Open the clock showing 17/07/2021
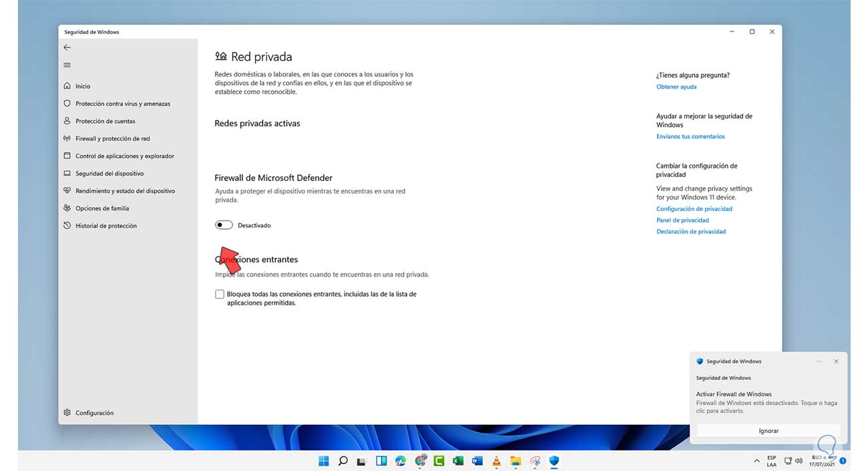Viewport: 868px width, 471px height. click(821, 461)
